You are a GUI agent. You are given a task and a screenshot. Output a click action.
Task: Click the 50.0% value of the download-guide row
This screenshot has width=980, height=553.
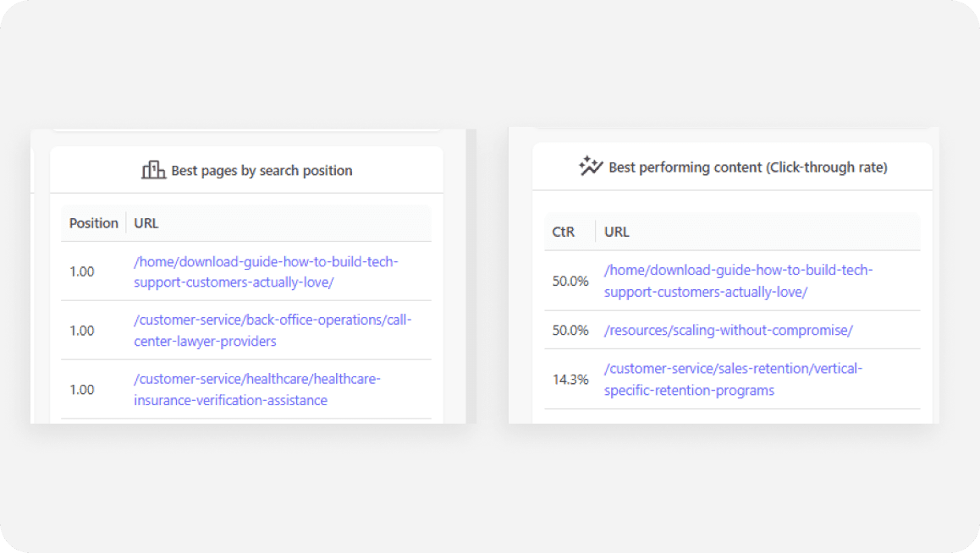pos(570,282)
